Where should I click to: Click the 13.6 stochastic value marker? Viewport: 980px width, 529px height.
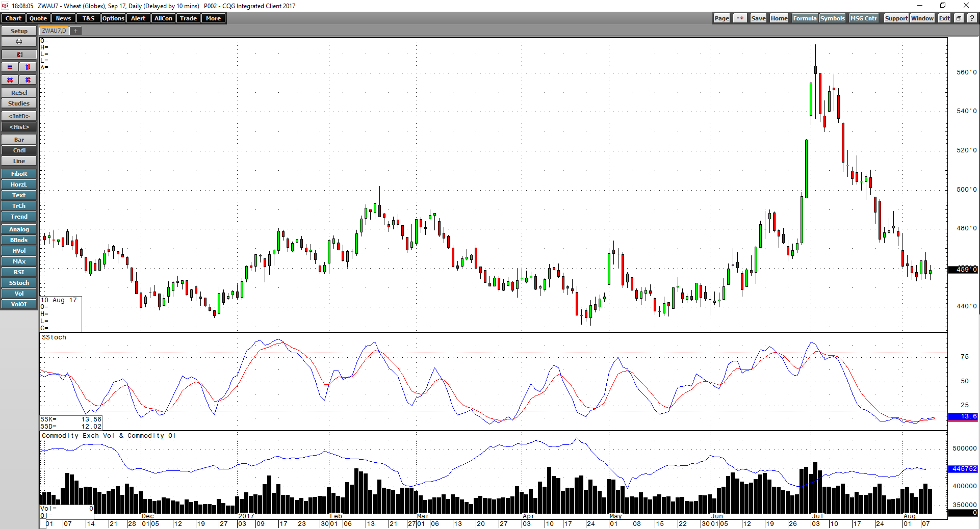pos(963,417)
